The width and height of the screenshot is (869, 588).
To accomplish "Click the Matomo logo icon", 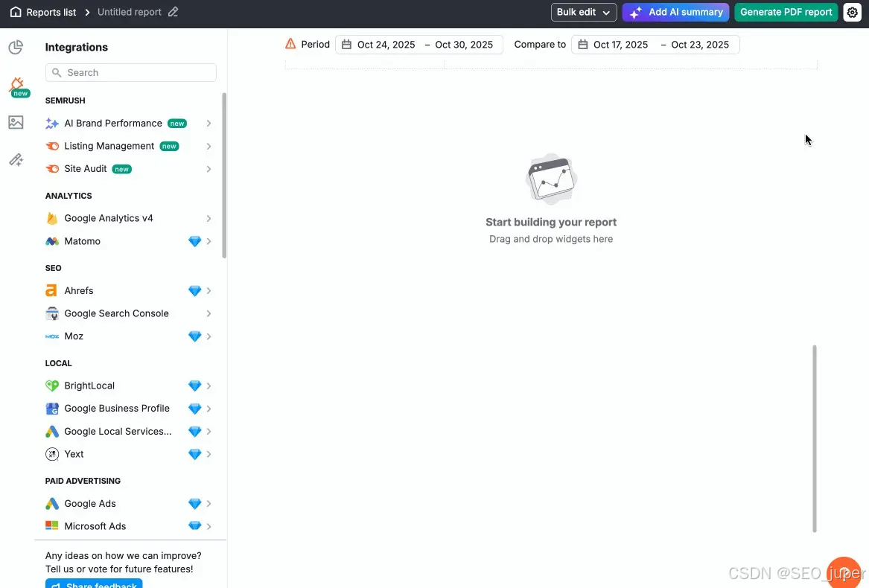I will [x=52, y=241].
